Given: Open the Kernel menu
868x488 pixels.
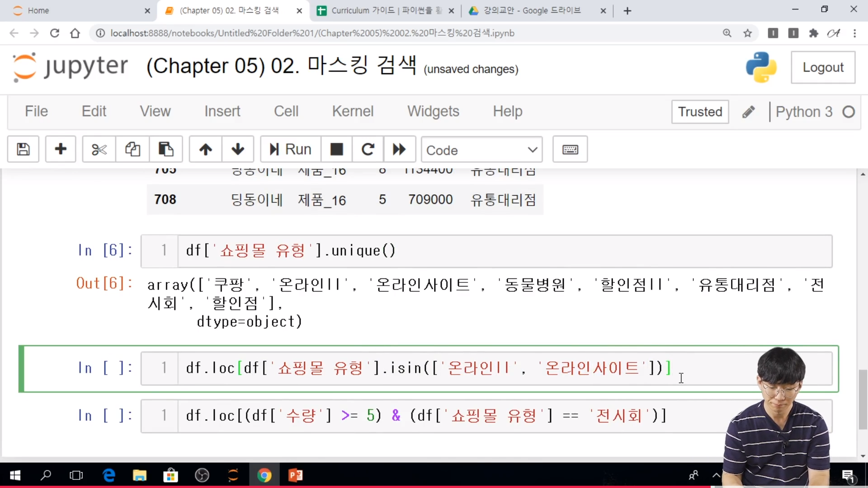Looking at the screenshot, I should coord(353,111).
